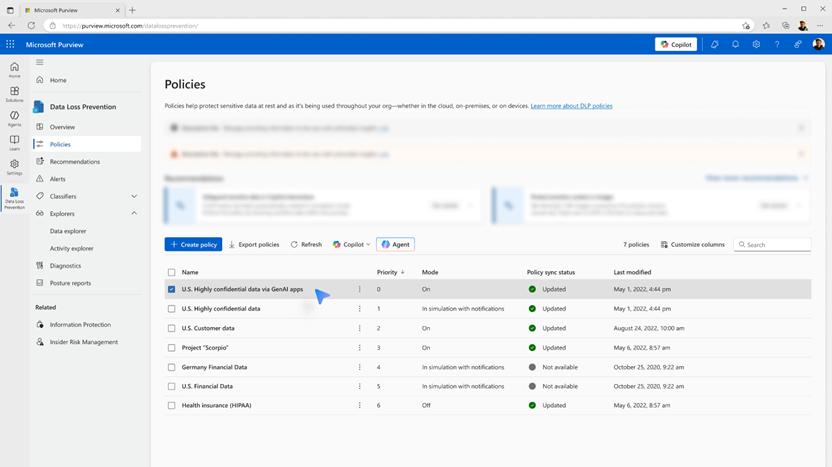This screenshot has height=467, width=832.
Task: Check the U.S. Financial Data policy
Action: tap(171, 386)
